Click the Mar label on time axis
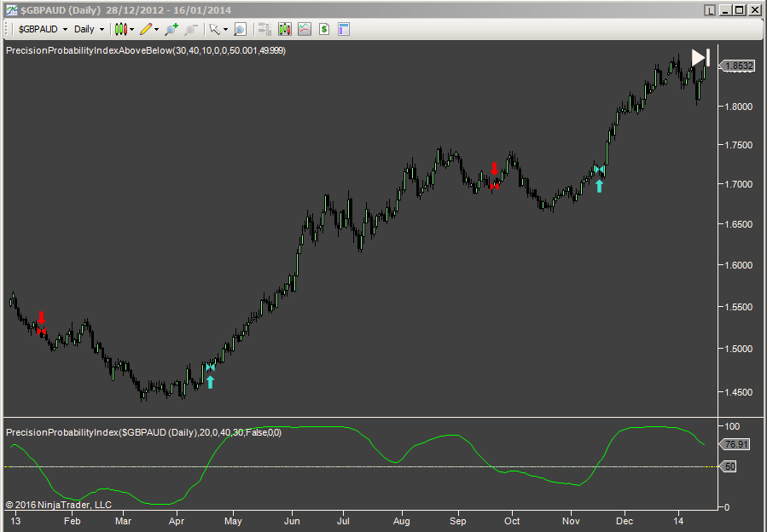 [x=123, y=521]
